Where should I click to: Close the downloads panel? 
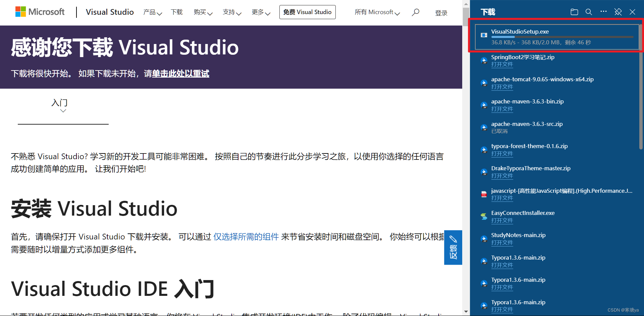pyautogui.click(x=633, y=12)
